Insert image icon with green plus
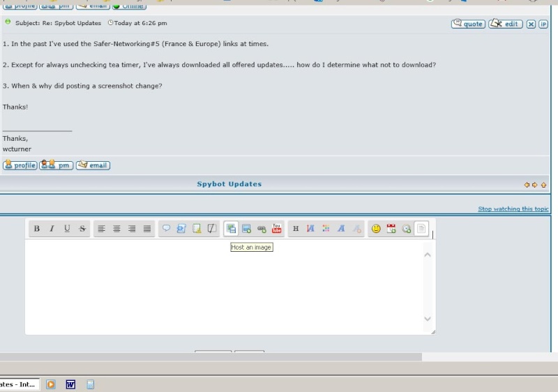 (x=246, y=229)
